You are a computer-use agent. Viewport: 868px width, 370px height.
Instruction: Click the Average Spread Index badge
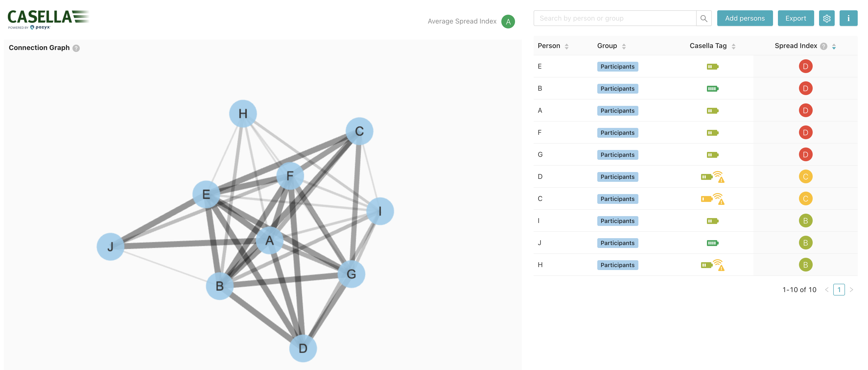508,21
